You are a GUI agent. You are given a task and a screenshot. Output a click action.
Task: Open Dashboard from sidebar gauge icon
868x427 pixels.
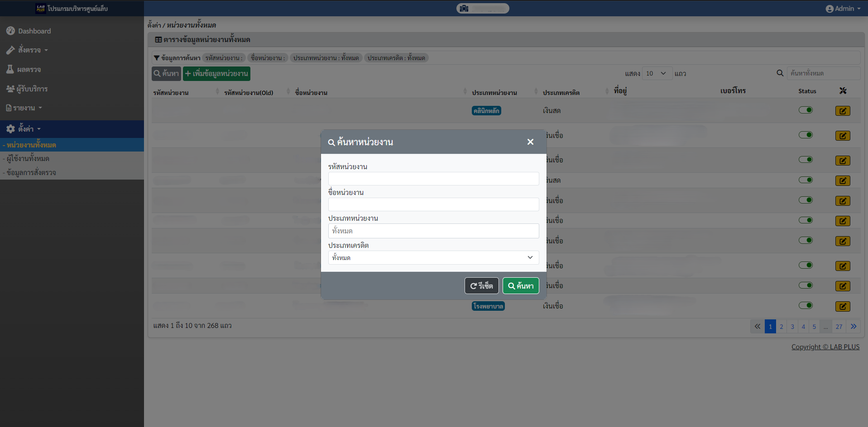click(x=11, y=31)
